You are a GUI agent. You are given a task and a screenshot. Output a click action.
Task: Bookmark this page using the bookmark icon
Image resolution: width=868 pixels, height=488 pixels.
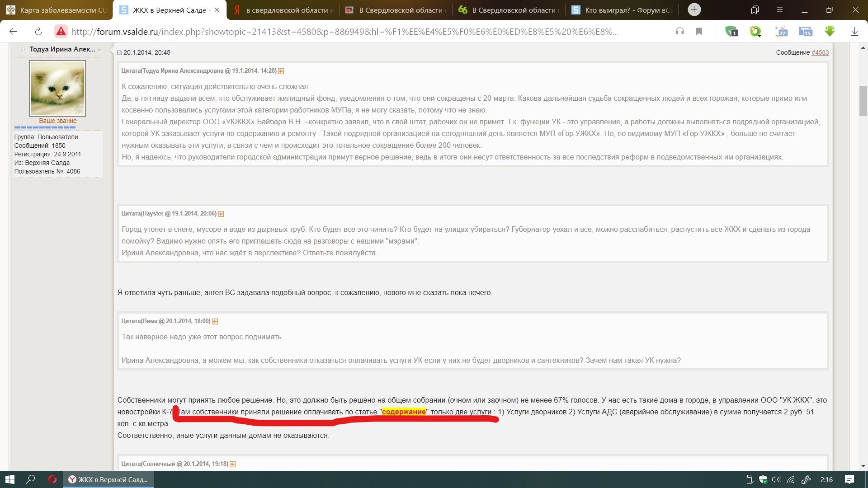pyautogui.click(x=699, y=31)
